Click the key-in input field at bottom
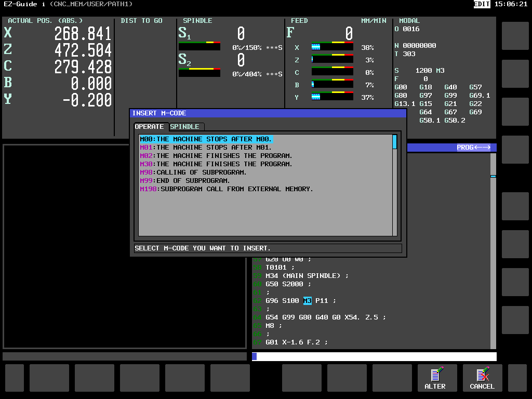532x399 pixels. click(374, 356)
